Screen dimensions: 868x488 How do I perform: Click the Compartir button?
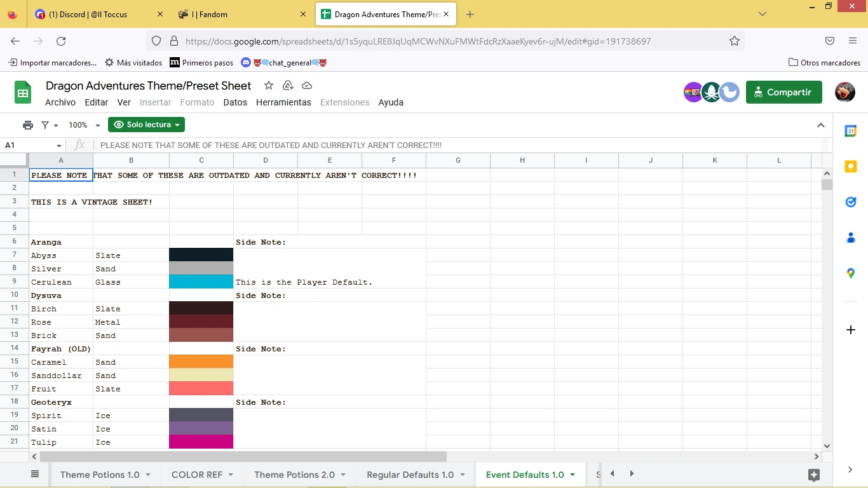(x=783, y=92)
